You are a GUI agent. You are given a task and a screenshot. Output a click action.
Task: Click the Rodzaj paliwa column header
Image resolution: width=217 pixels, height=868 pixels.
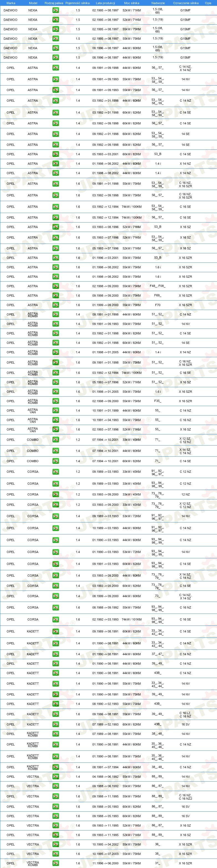point(54,3)
